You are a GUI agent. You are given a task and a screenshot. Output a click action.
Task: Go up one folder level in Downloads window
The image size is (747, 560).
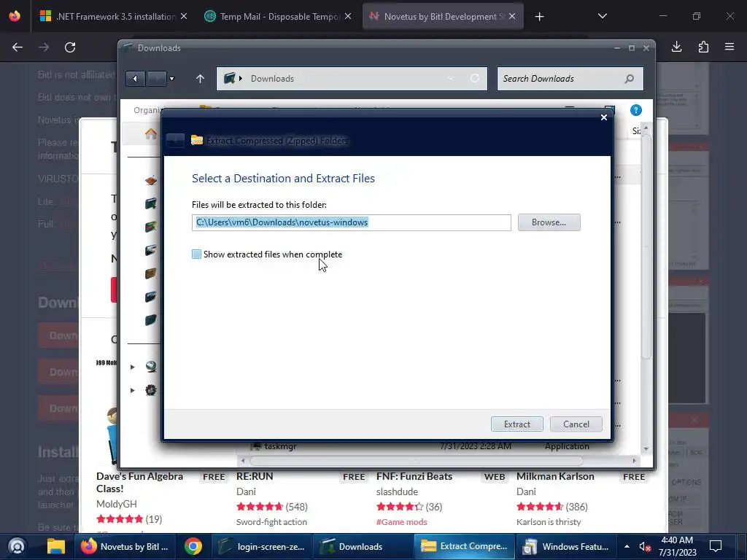pyautogui.click(x=200, y=79)
